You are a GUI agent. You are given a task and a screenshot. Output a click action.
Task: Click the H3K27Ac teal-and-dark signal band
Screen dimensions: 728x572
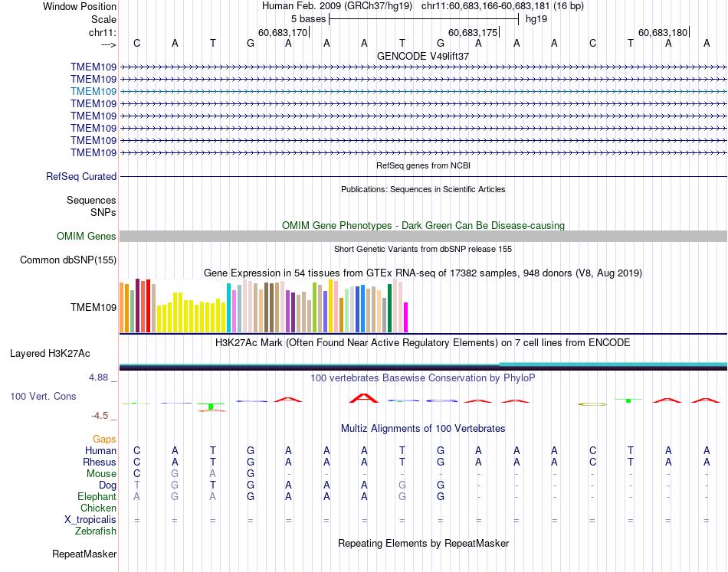423,367
